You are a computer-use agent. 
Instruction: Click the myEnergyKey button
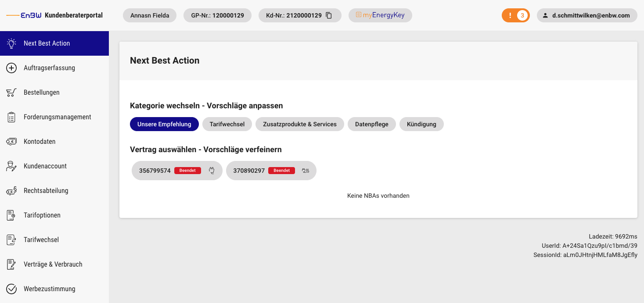tap(380, 15)
